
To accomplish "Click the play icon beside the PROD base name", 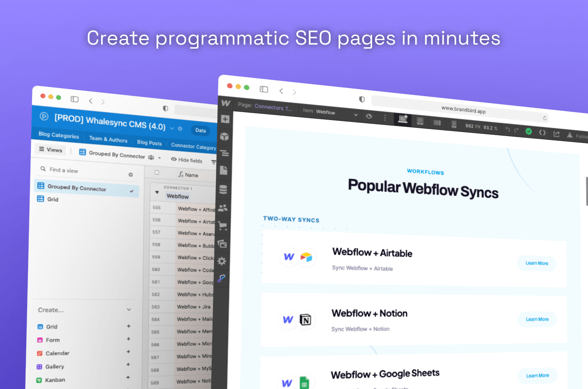I will pos(44,116).
